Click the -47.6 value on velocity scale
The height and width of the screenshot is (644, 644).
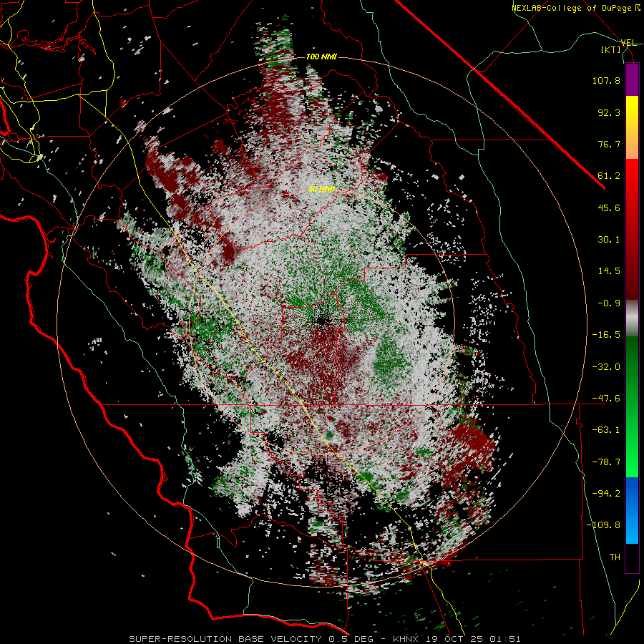tap(606, 399)
